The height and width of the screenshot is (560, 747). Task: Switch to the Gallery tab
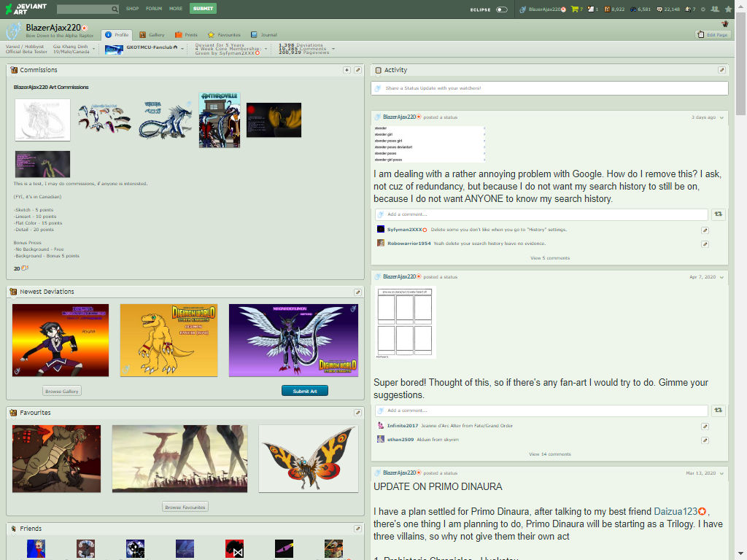[152, 35]
